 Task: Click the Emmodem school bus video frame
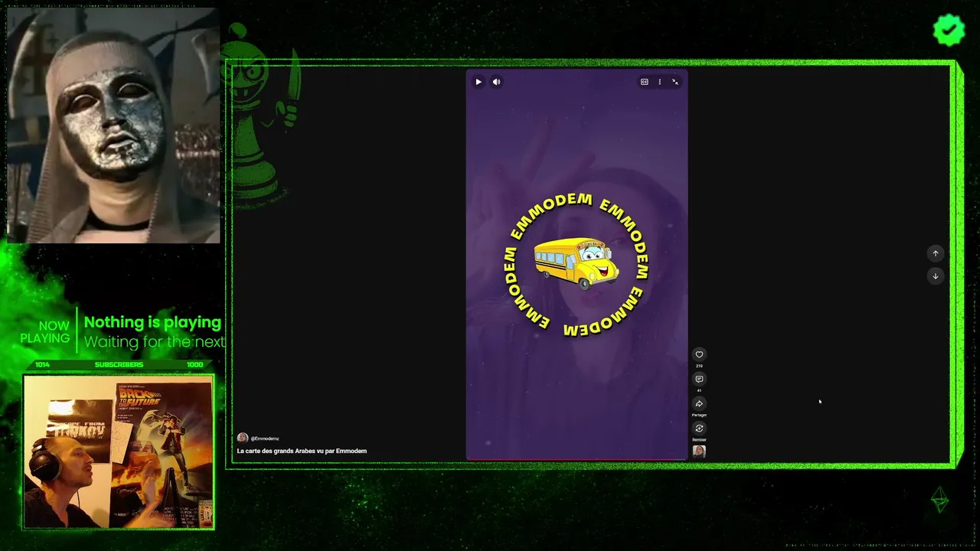pyautogui.click(x=577, y=265)
